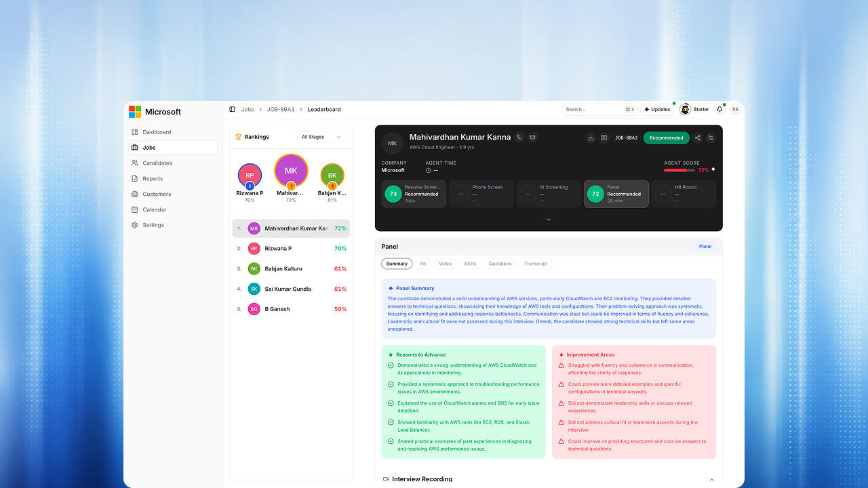Screen dimensions: 868x488
Task: Click the 72% score for Mahivardhan row
Action: point(340,228)
